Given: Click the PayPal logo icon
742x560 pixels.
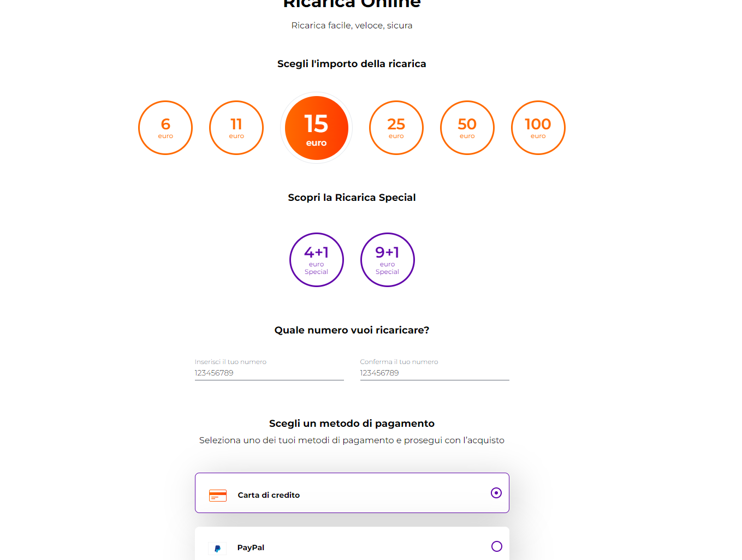Looking at the screenshot, I should [x=217, y=549].
